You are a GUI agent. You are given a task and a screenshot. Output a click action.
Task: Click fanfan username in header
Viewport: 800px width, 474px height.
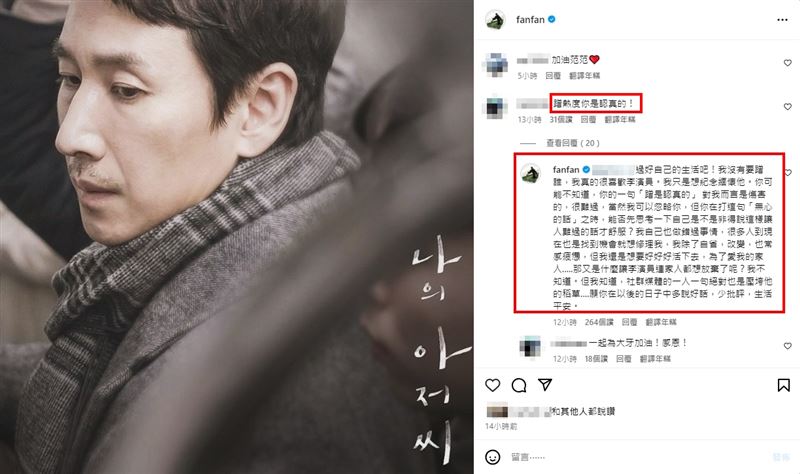tap(530, 20)
